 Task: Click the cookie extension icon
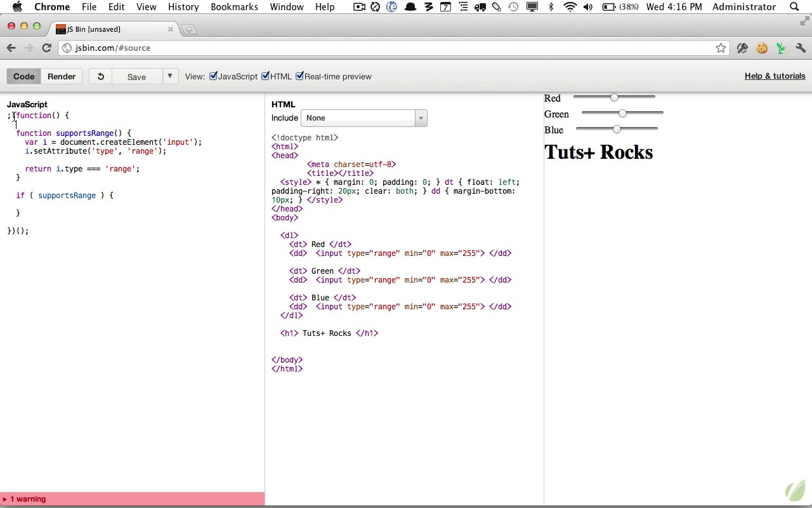click(x=762, y=48)
